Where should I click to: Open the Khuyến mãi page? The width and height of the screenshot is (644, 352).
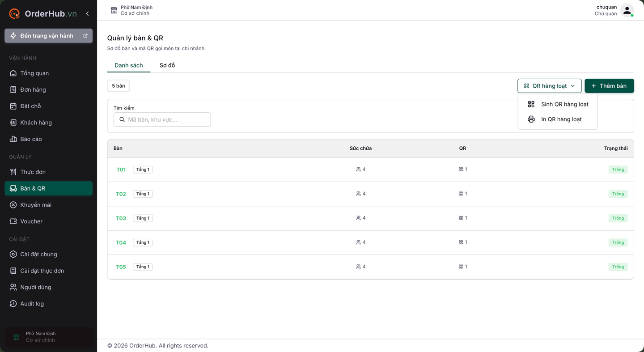pyautogui.click(x=48, y=205)
